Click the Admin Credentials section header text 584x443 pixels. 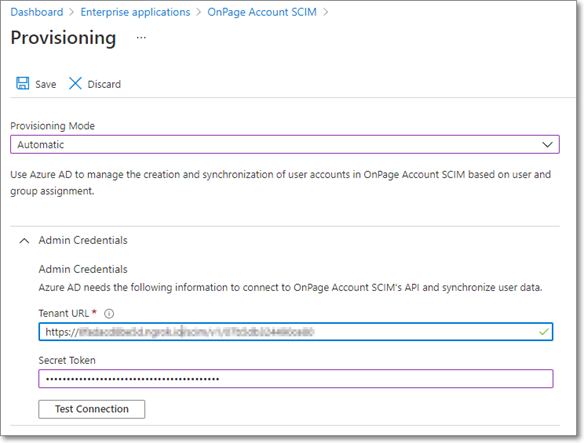click(83, 240)
